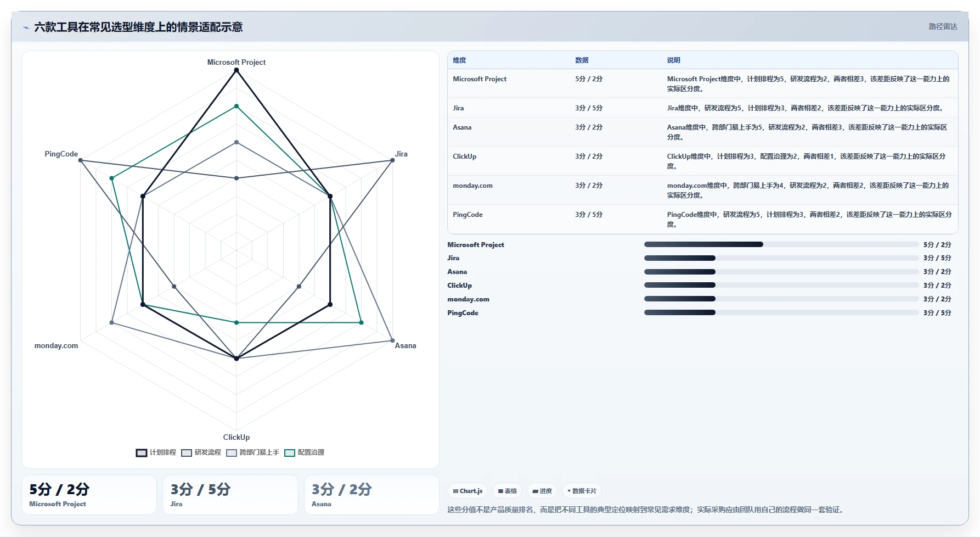Click the 5分 / 2分 value in the Microsoft Project table row

(x=589, y=79)
